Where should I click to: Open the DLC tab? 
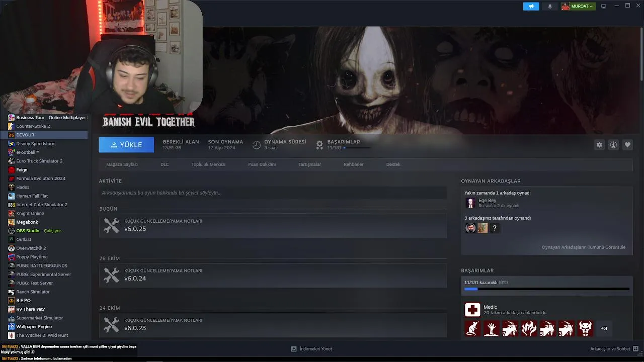pos(165,164)
